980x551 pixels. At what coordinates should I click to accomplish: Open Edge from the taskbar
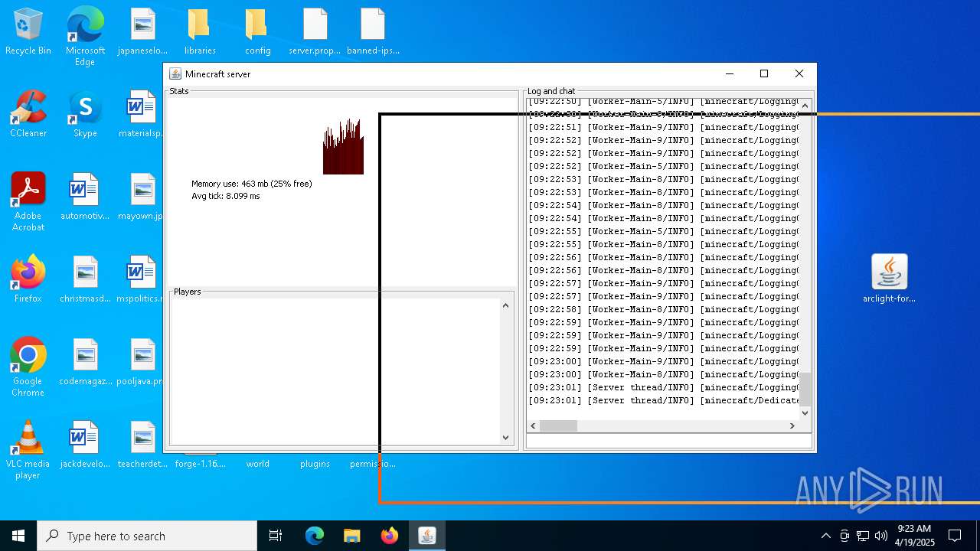tap(315, 536)
